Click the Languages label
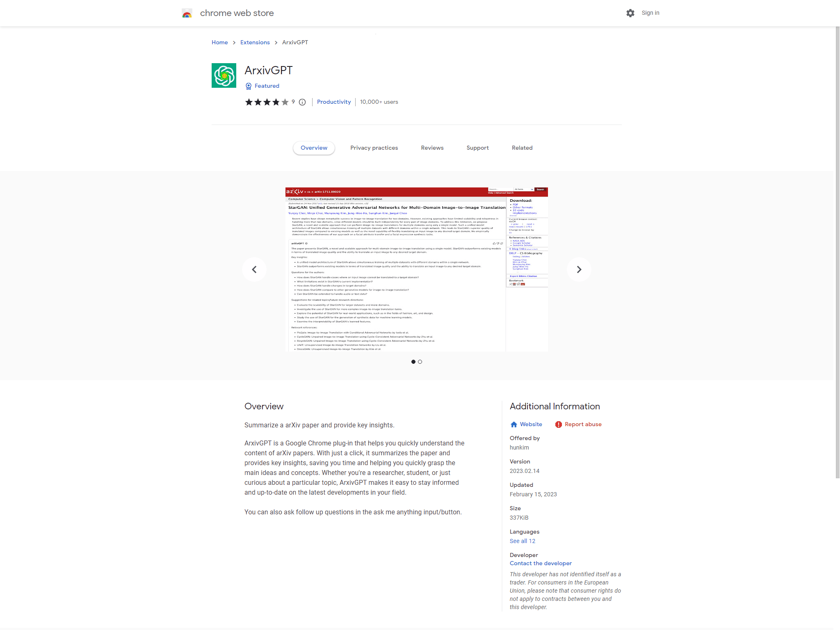The image size is (840, 630). click(525, 532)
